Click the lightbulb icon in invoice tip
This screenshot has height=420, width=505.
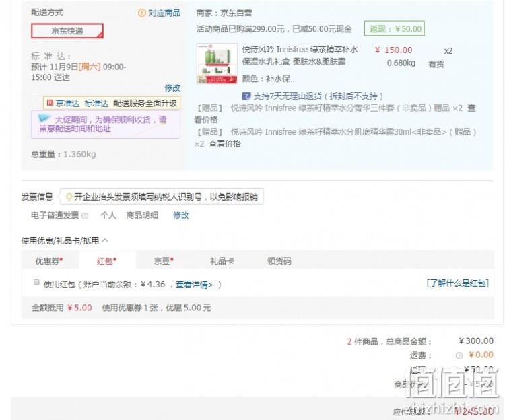tap(69, 197)
